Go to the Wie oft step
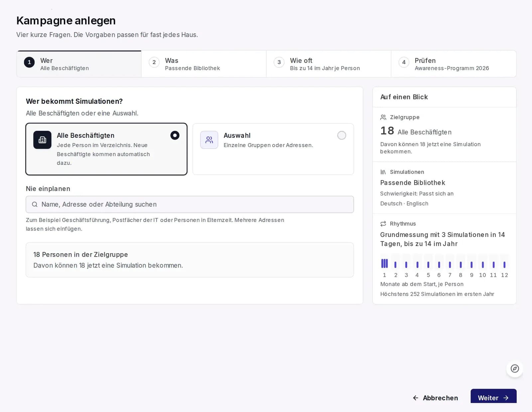Image resolution: width=532 pixels, height=412 pixels. click(329, 64)
